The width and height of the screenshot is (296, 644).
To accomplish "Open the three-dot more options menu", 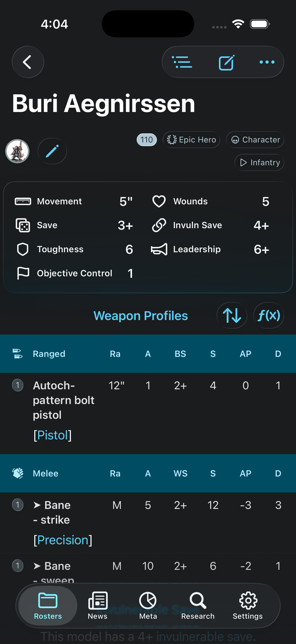I will click(x=267, y=62).
